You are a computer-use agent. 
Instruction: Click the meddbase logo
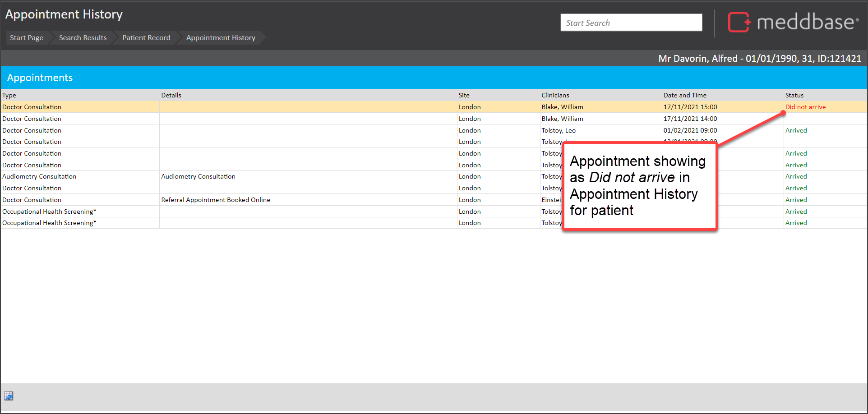[x=793, y=22]
